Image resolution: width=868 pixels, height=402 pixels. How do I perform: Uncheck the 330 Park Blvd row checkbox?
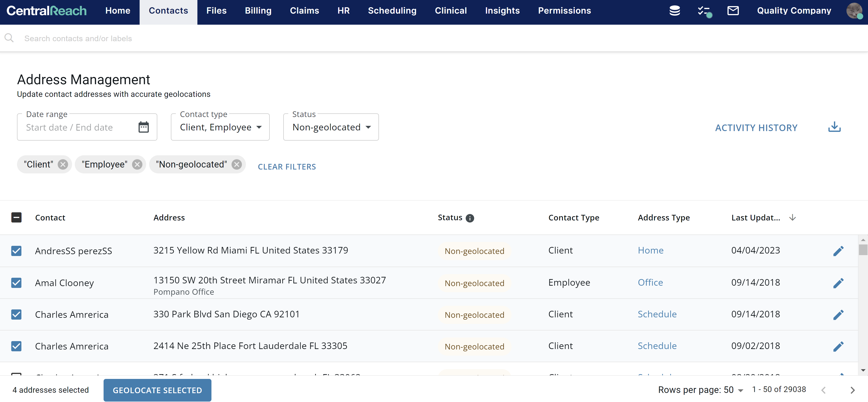[x=16, y=315]
